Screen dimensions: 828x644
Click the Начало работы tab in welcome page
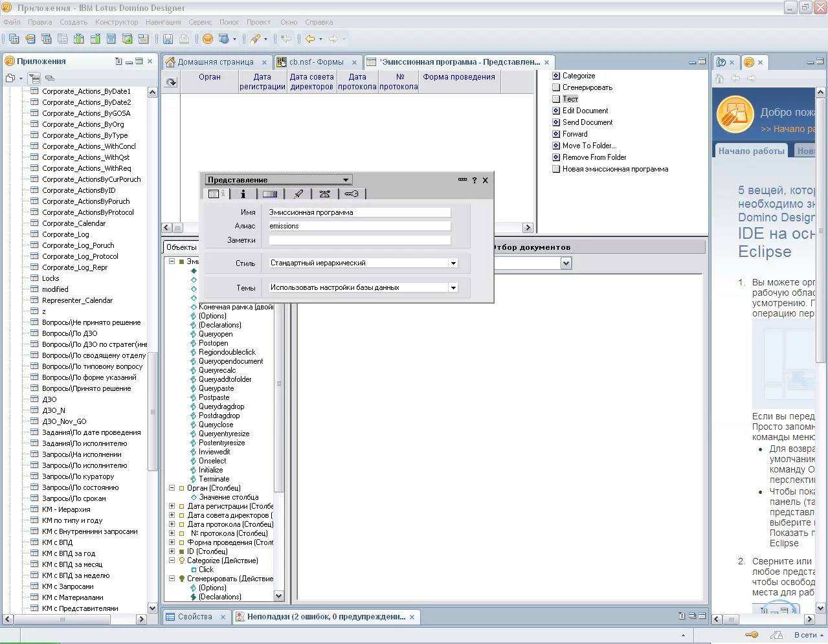tap(751, 151)
